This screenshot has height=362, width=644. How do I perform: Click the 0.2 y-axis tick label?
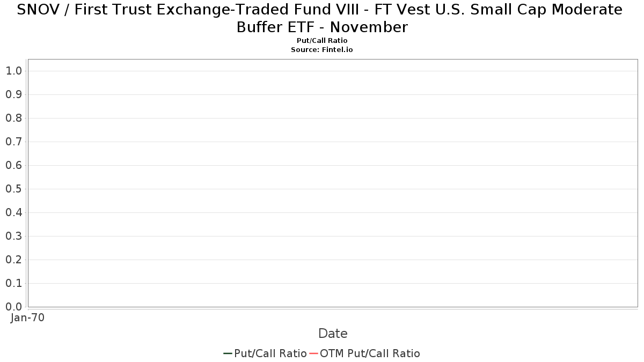[x=13, y=260]
